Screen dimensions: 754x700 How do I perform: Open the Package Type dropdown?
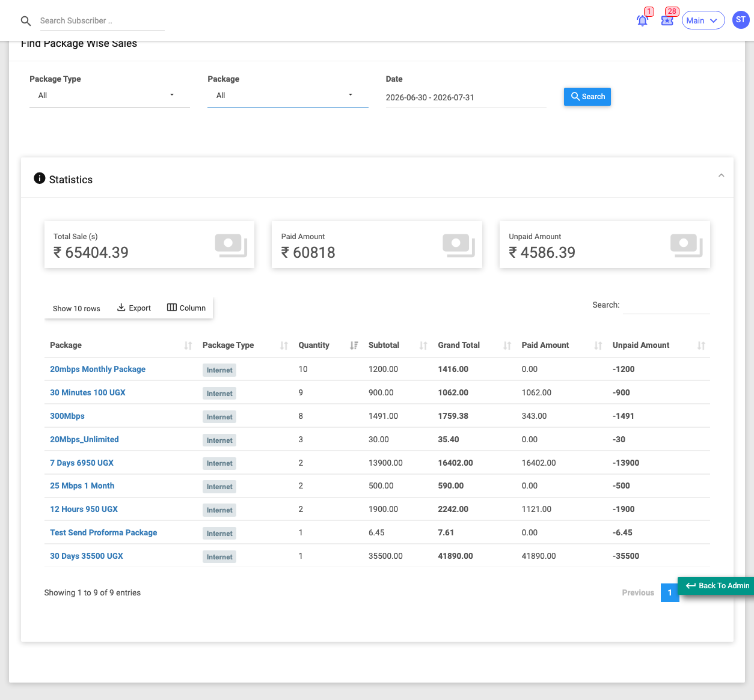109,96
